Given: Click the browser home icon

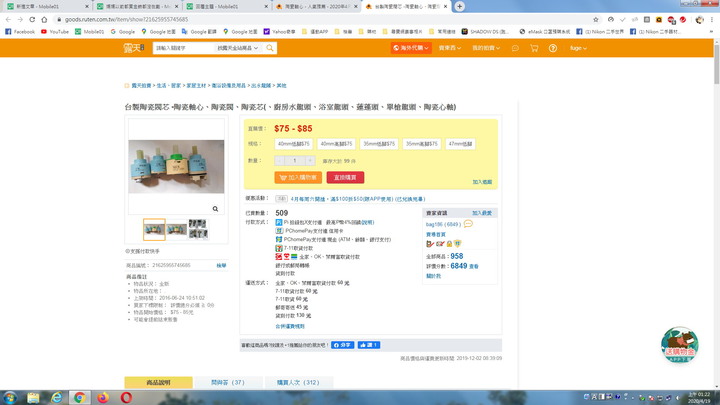Looking at the screenshot, I should [44, 19].
